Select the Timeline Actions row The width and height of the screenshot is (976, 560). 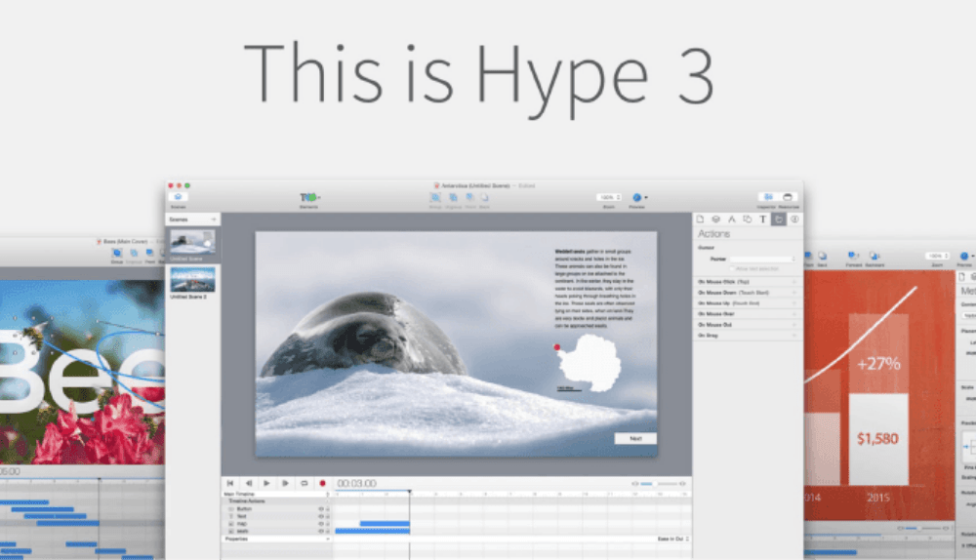[x=276, y=500]
